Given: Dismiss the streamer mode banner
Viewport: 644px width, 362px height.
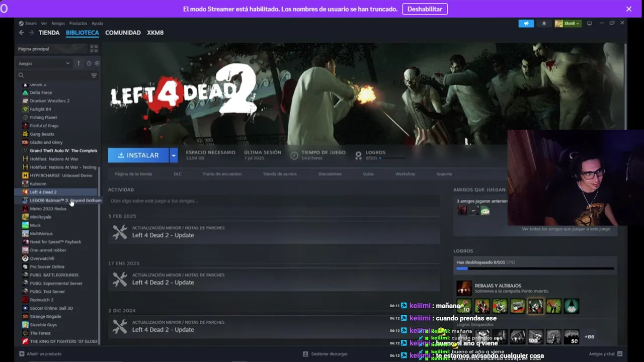Looking at the screenshot, I should [628, 9].
